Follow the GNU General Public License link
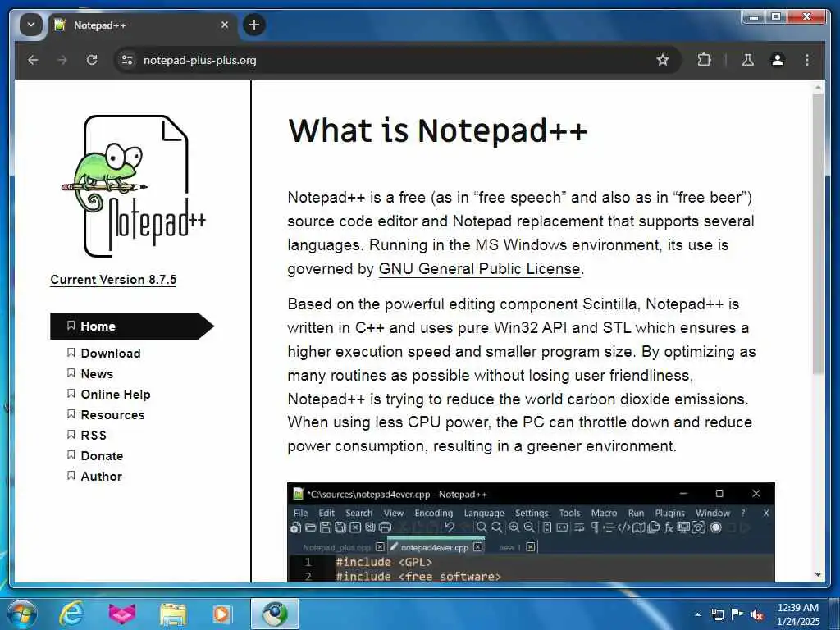The width and height of the screenshot is (840, 630). coord(479,269)
